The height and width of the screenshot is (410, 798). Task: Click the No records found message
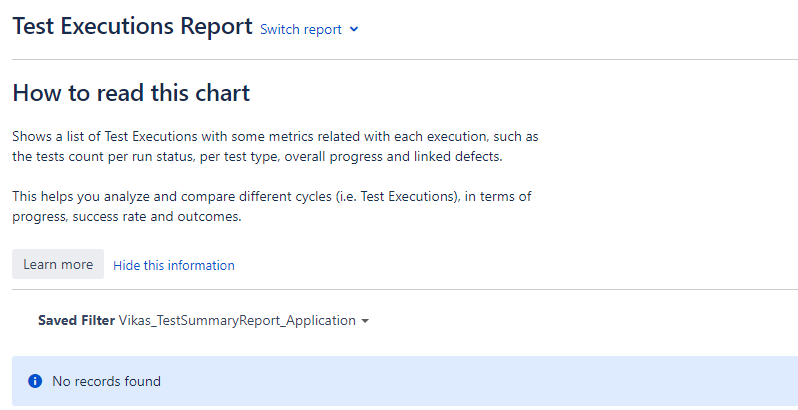point(106,381)
